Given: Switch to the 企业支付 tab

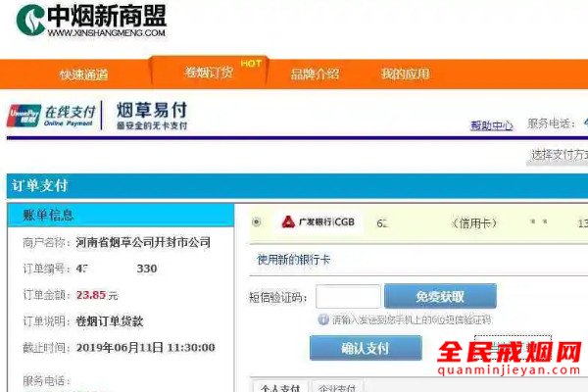Looking at the screenshot, I should tap(337, 387).
